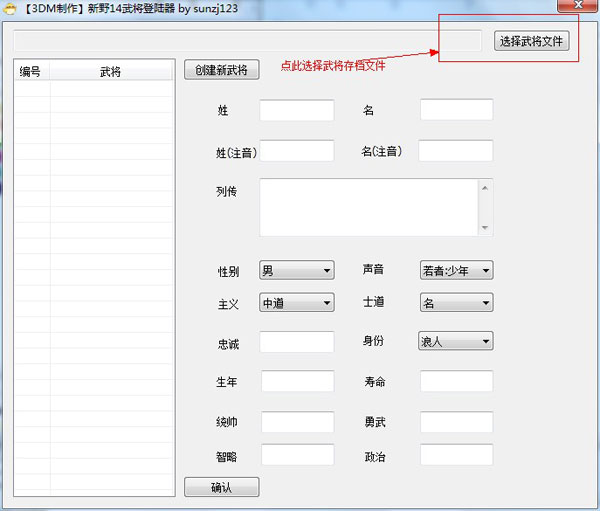Click the 列传 scrollbar up arrow

coord(485,188)
